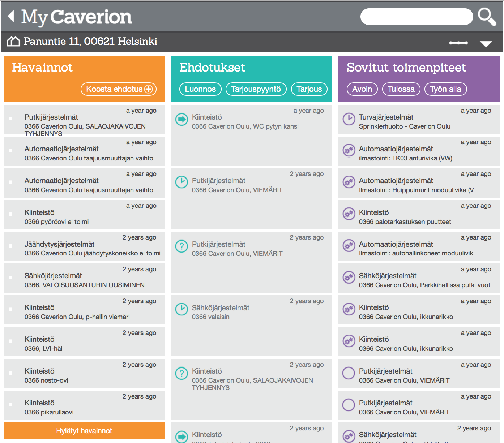Viewport: 504px width, 443px height.
Task: Click 0366 nosto-ovi text
Action: pos(46,380)
